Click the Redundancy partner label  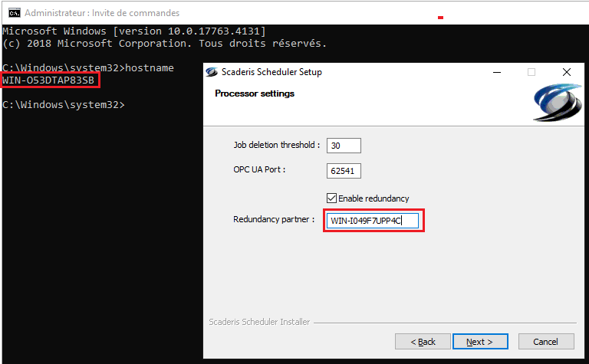tap(274, 220)
